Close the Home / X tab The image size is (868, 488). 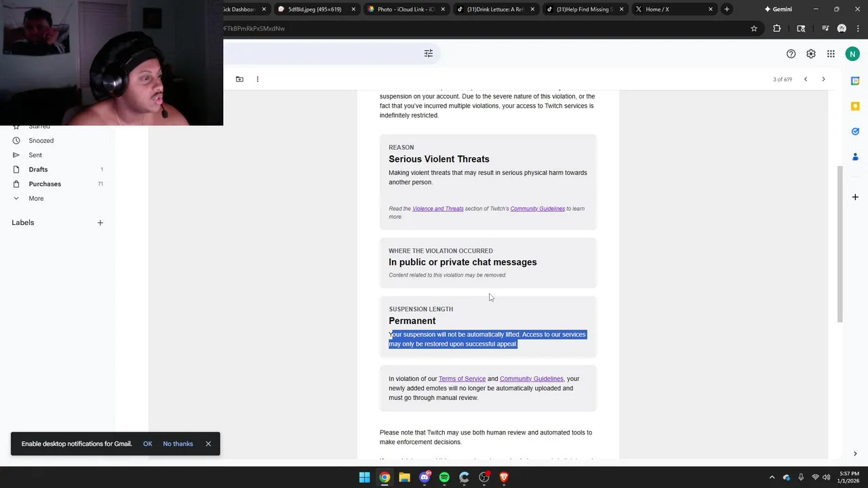point(711,9)
